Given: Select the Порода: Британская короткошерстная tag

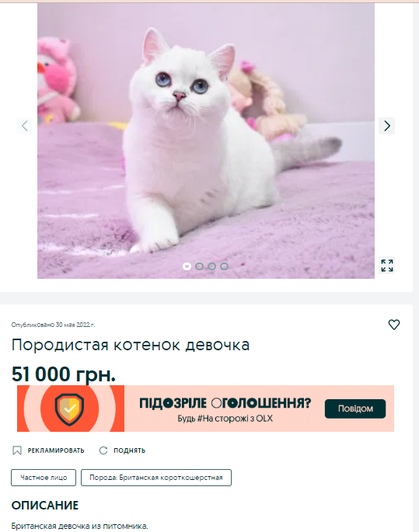Looking at the screenshot, I should [156, 478].
